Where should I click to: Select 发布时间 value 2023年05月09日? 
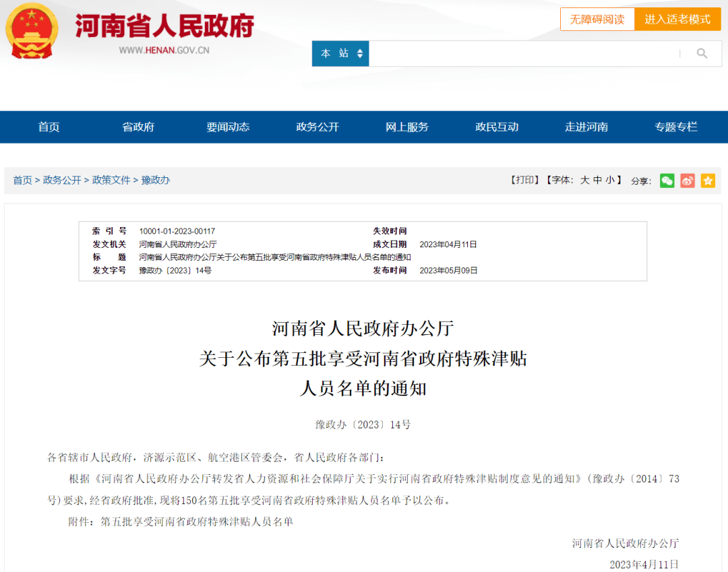pyautogui.click(x=448, y=270)
